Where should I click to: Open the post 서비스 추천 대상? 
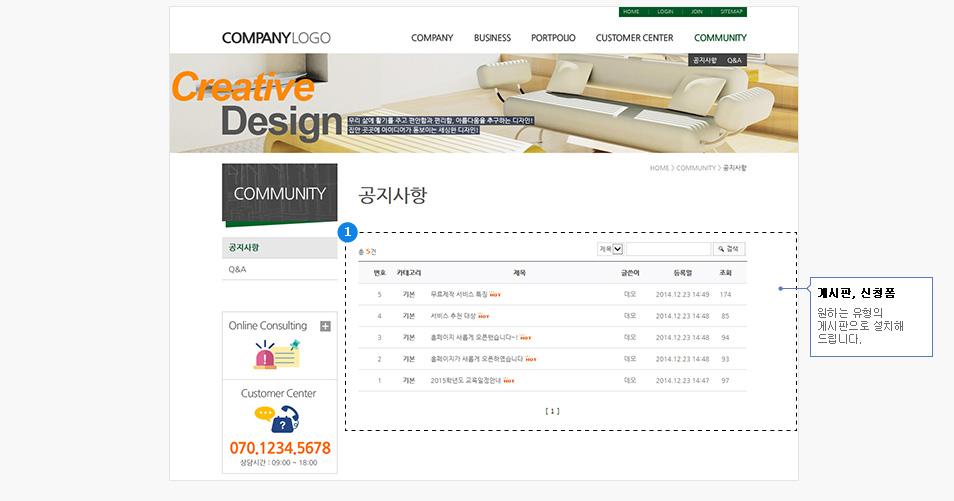tap(453, 316)
